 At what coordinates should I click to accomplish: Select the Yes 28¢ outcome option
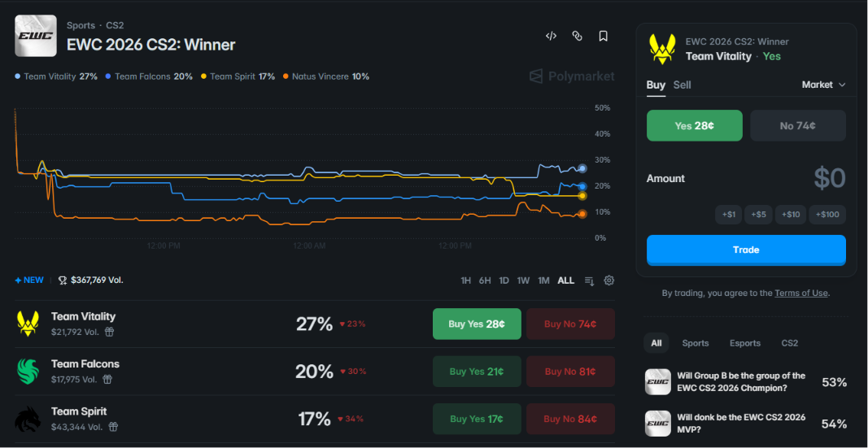point(694,125)
